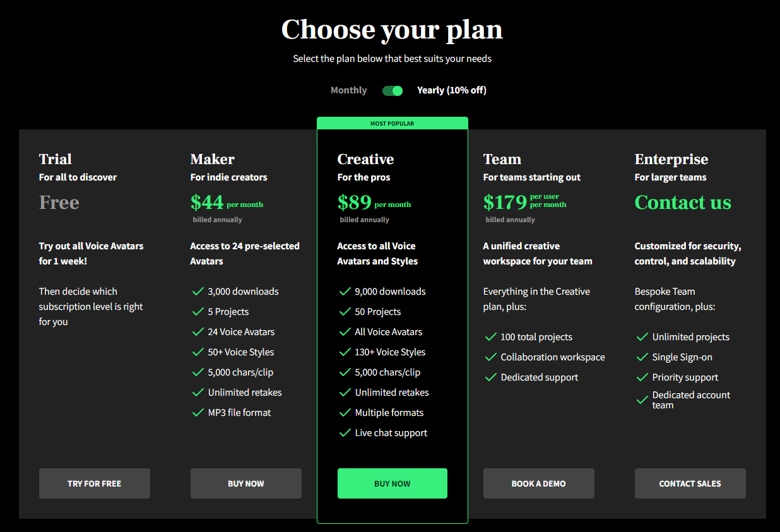Toggle the Monthly/Yearly billing switch
The height and width of the screenshot is (532, 780).
pyautogui.click(x=393, y=91)
